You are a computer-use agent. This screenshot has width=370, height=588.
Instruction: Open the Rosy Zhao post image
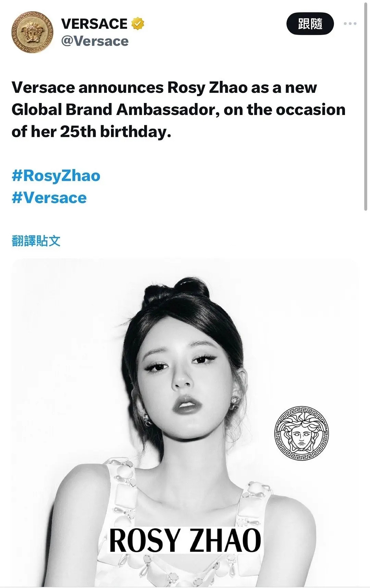tap(185, 422)
